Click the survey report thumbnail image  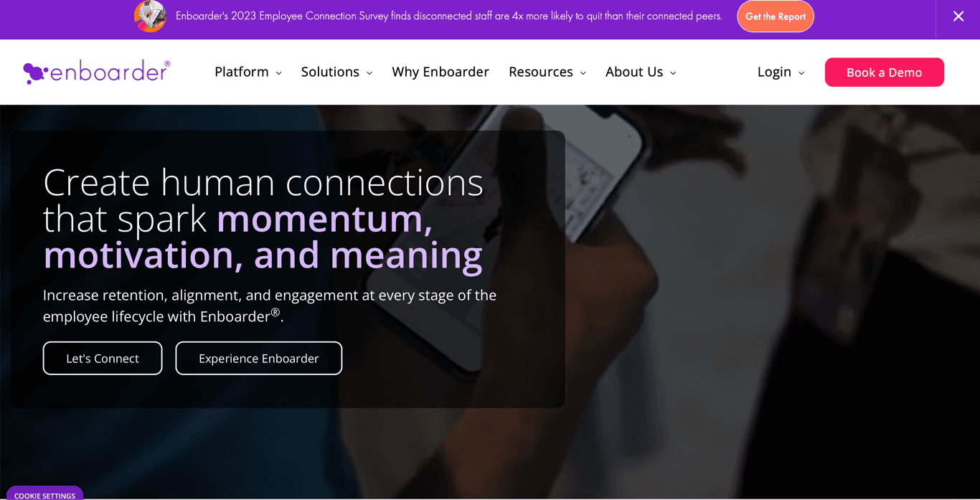click(150, 16)
